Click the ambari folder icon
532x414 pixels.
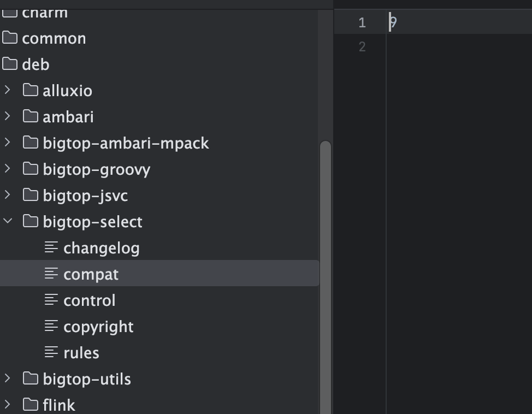[x=31, y=116]
